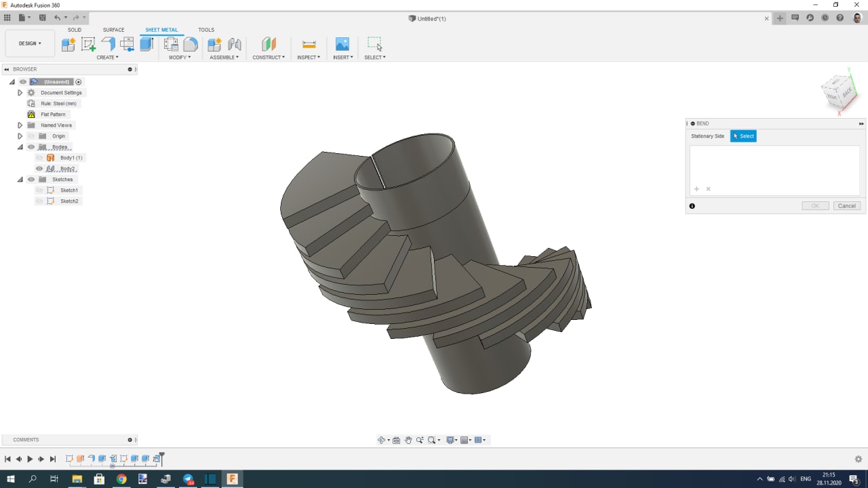Expand the Document Settings node
Screen dimensions: 868x488
pos(20,93)
